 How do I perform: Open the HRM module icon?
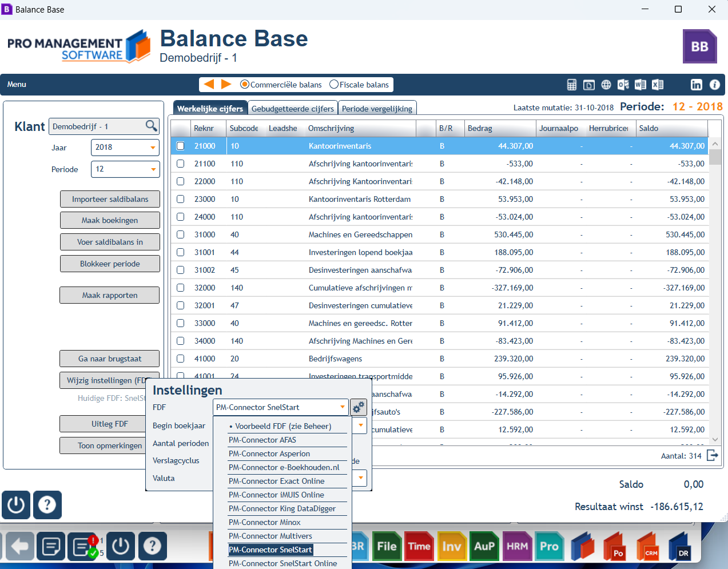point(517,546)
